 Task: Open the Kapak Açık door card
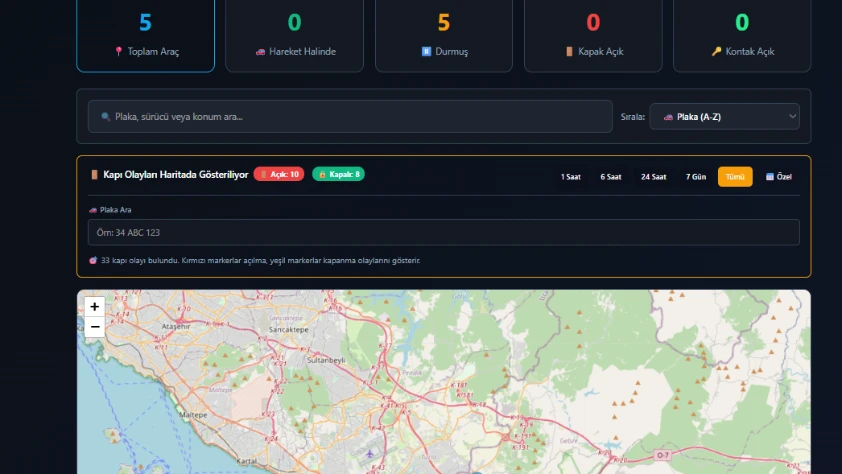tap(593, 35)
